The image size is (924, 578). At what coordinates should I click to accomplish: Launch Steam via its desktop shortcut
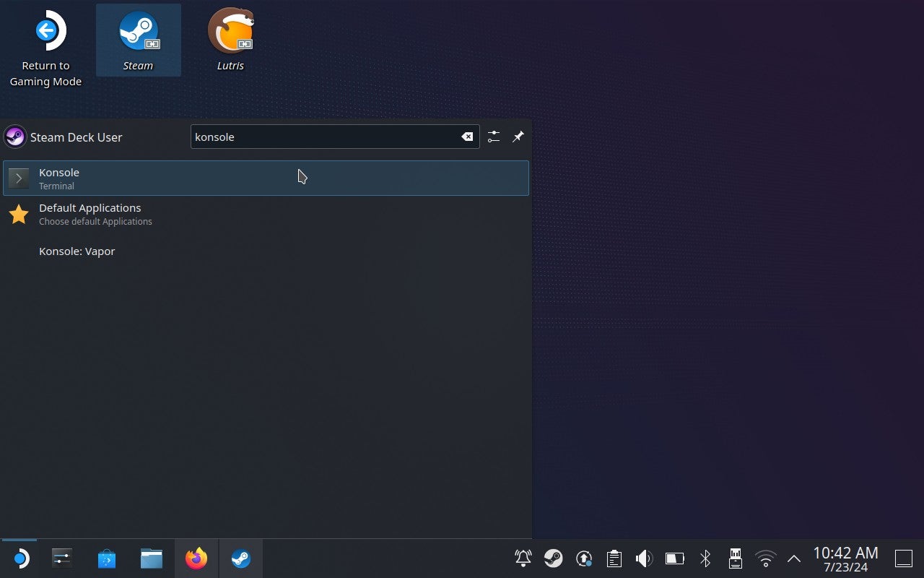138,31
